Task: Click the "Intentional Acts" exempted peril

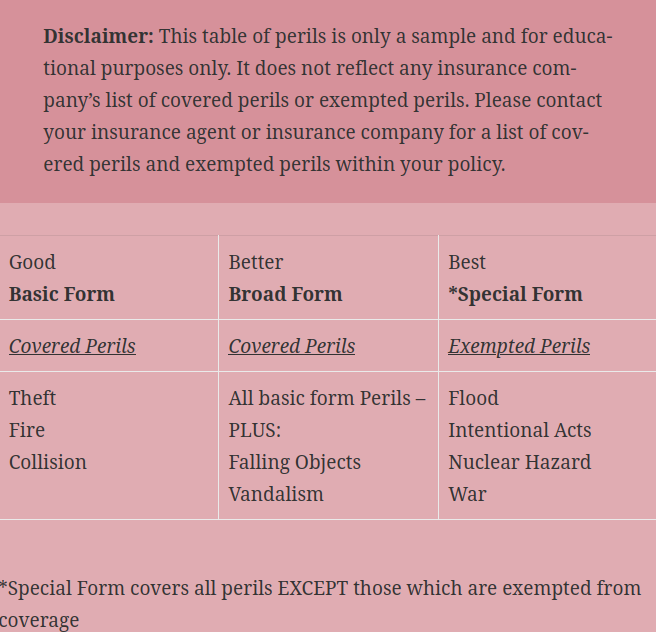Action: [x=520, y=430]
